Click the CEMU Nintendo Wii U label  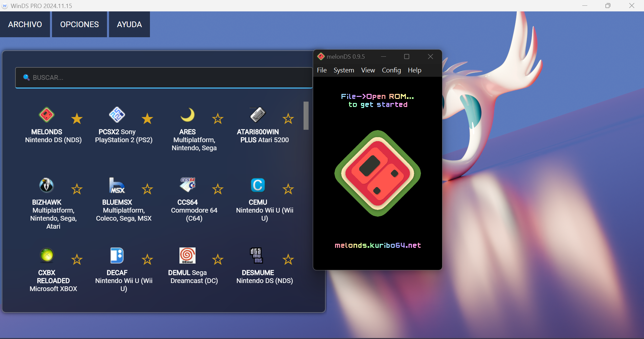tap(265, 210)
